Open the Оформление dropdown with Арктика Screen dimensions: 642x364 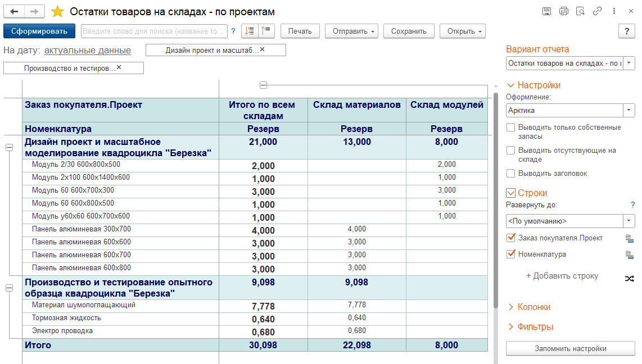pyautogui.click(x=629, y=111)
